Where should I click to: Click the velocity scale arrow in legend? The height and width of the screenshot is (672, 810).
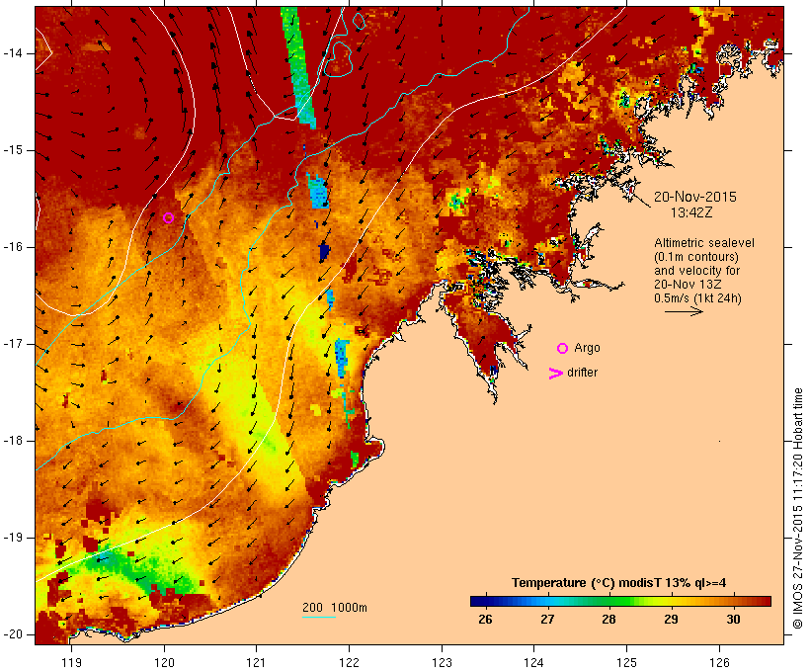tap(684, 311)
